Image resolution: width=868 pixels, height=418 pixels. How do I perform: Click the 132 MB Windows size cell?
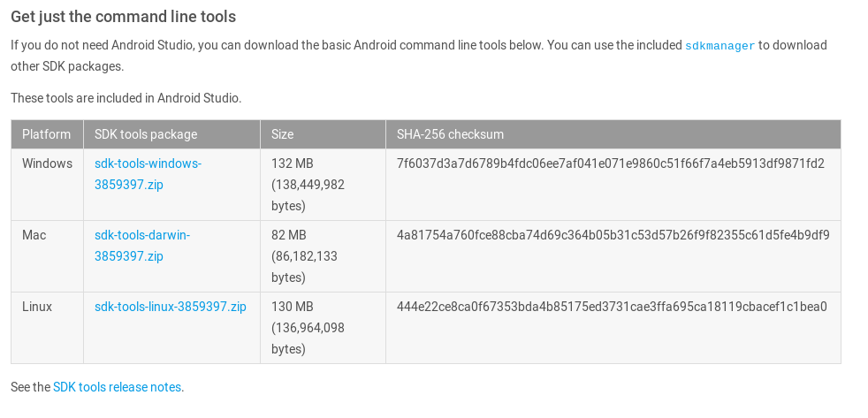[x=293, y=163]
